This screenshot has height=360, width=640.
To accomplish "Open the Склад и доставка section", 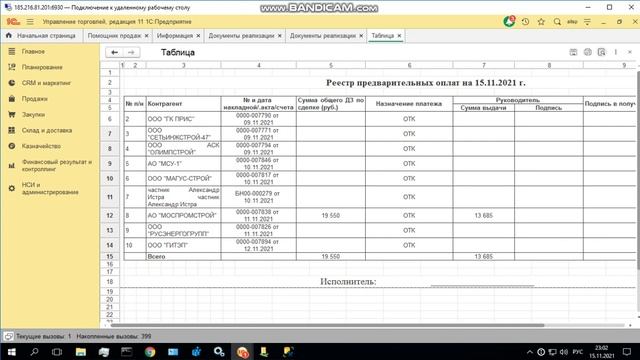I will click(47, 130).
